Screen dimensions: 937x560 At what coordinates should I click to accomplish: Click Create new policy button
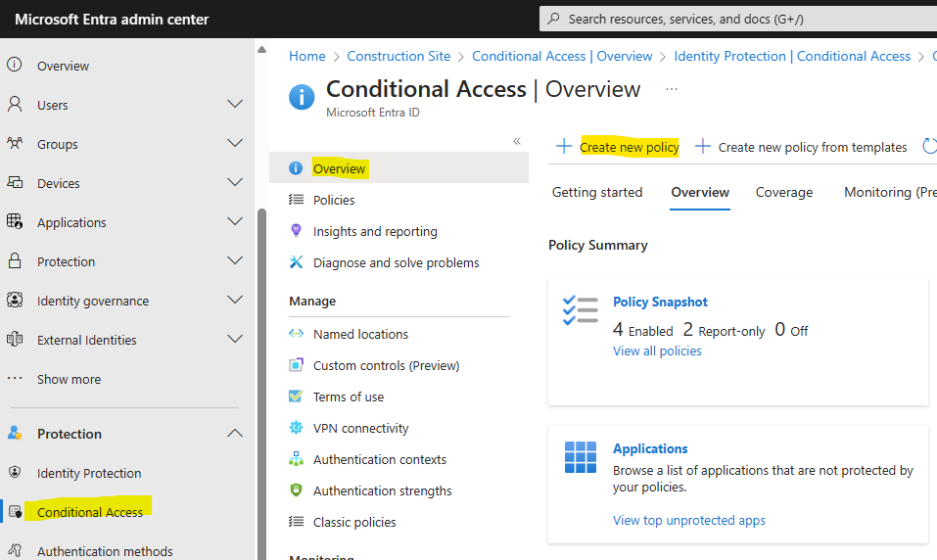(618, 147)
